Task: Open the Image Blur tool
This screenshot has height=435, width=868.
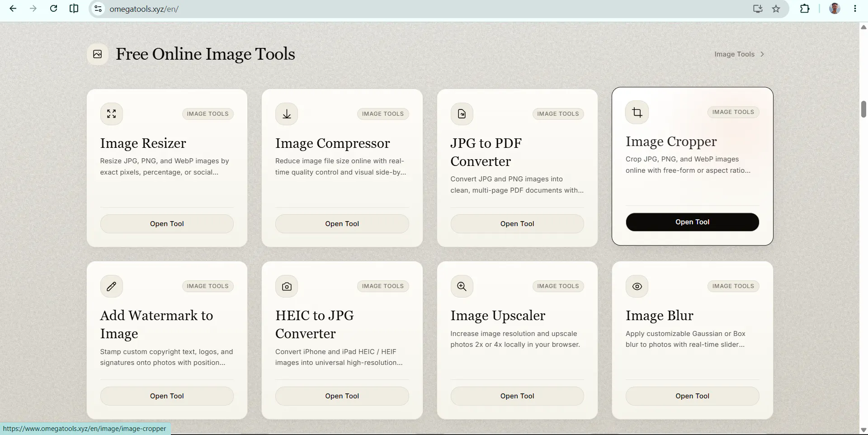Action: pos(692,396)
